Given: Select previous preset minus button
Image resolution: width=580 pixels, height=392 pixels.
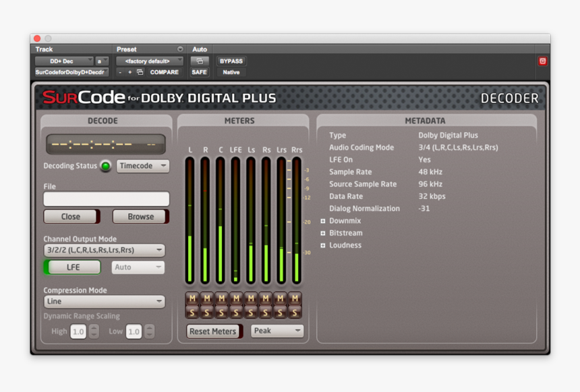Looking at the screenshot, I should coord(120,72).
